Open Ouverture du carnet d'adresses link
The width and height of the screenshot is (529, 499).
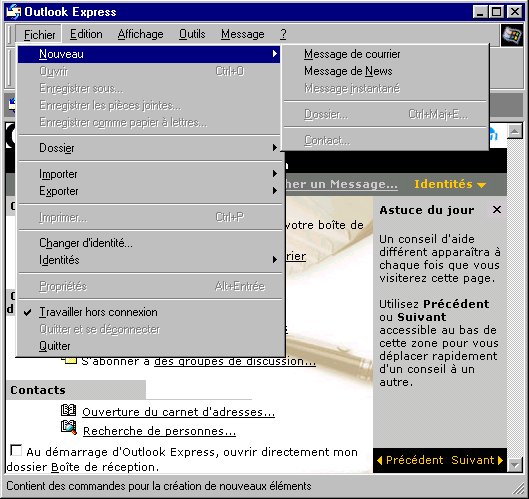[178, 412]
